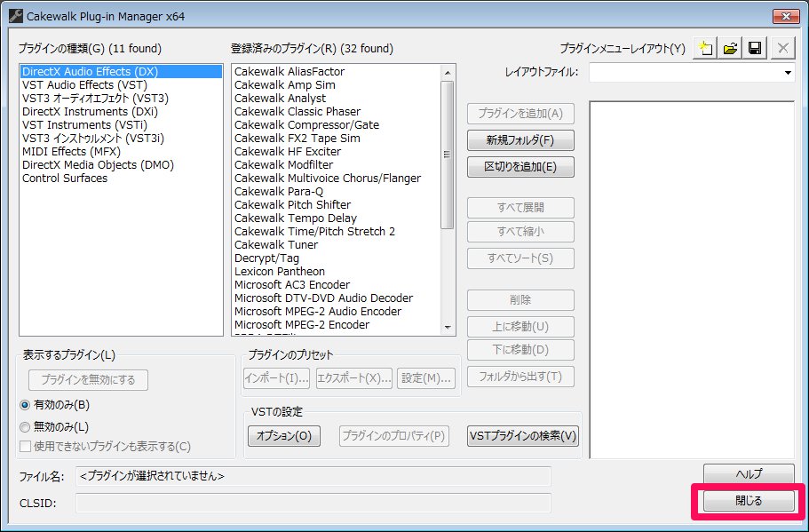This screenshot has width=809, height=532.
Task: Save the plug-in menu layout
Action: tap(755, 49)
